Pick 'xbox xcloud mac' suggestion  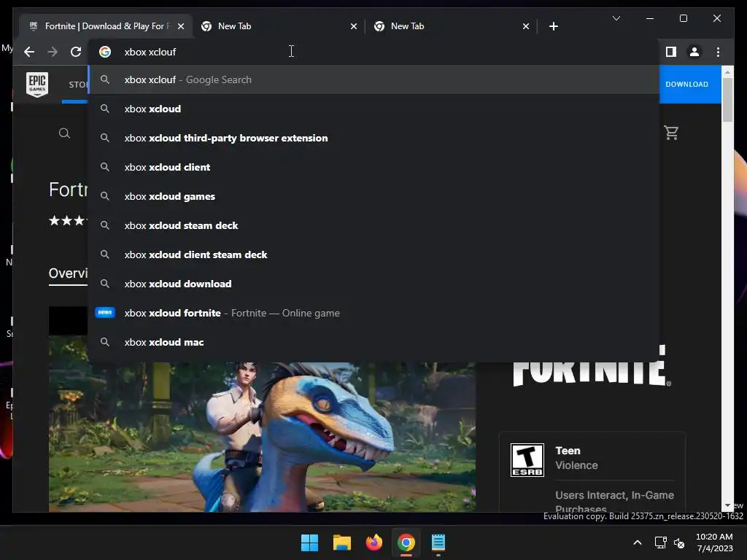click(373, 342)
